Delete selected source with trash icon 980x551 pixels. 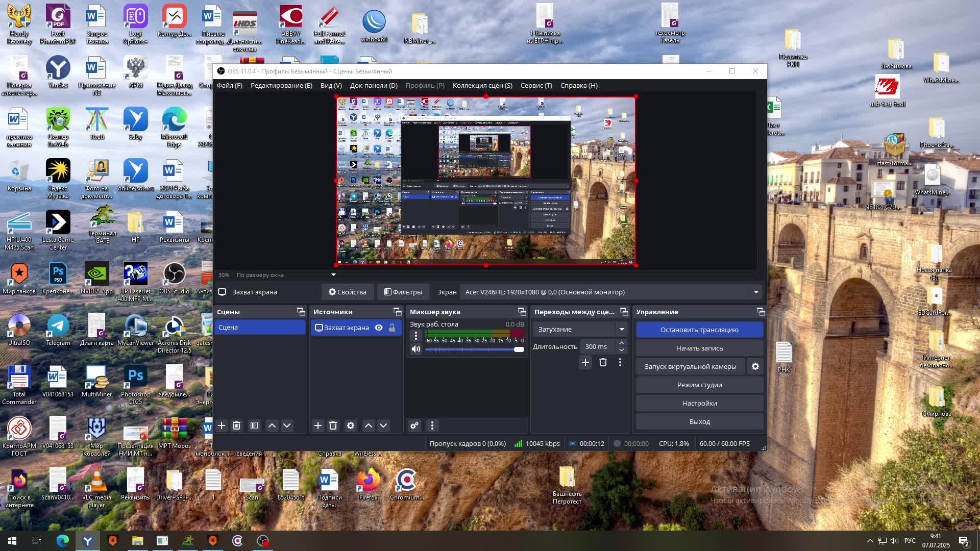333,425
